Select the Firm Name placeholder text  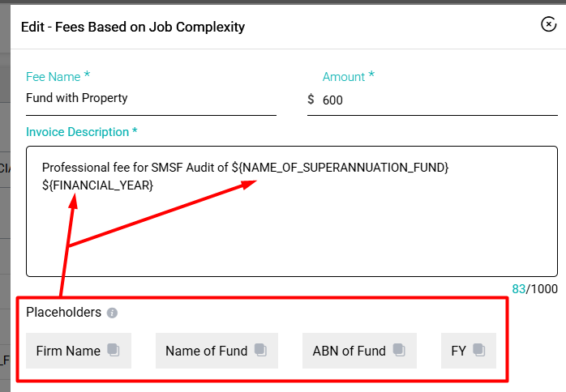[68, 351]
